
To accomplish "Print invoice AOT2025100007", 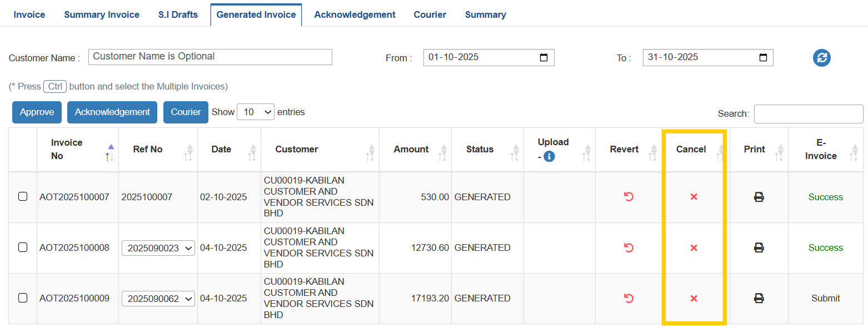I will pos(759,197).
